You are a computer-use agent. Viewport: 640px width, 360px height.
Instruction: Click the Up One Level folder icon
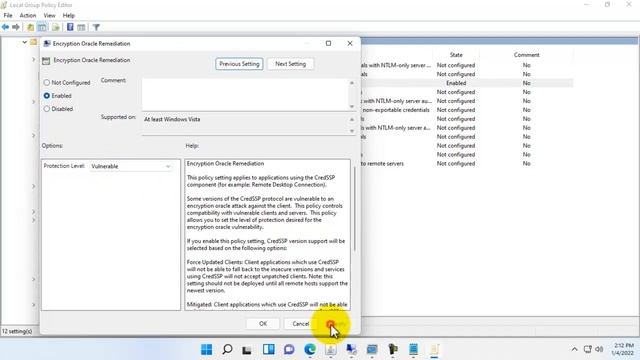point(31,27)
